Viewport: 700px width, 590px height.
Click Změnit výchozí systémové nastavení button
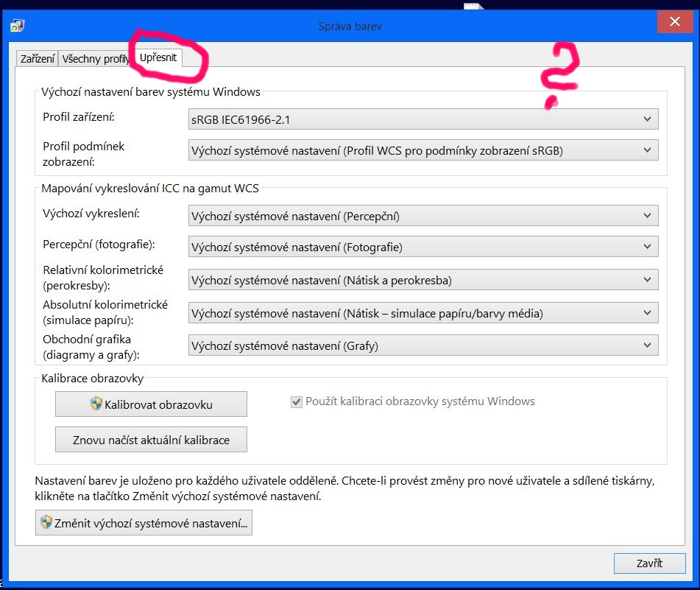(144, 523)
